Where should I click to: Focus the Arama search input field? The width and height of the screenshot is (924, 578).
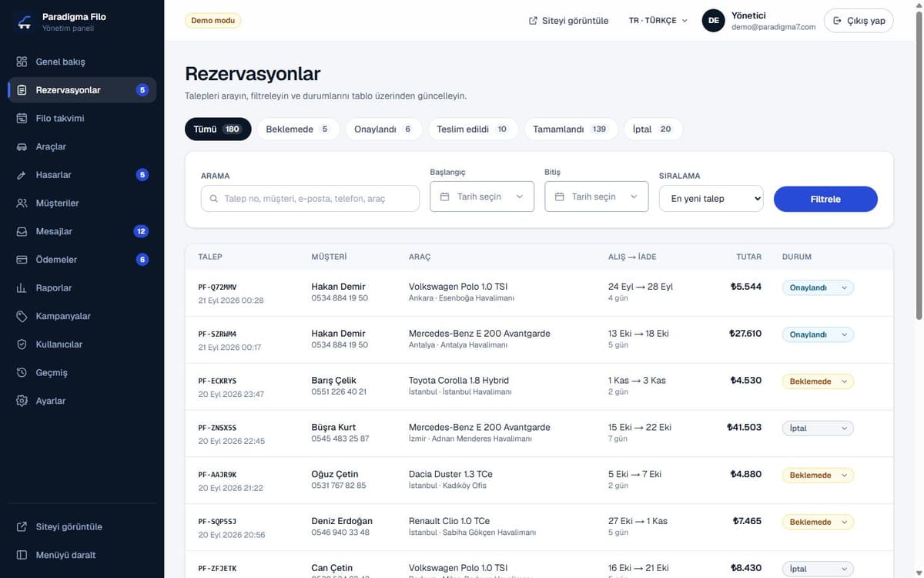point(310,199)
